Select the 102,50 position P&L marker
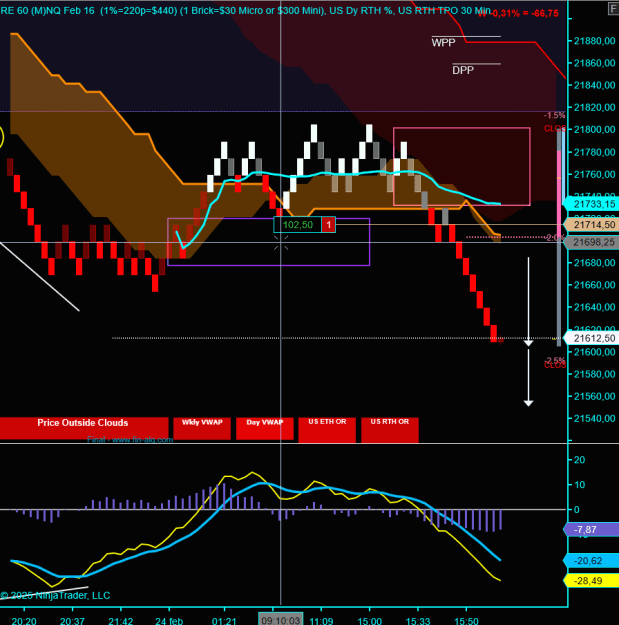Screen dimensions: 619x625 click(297, 225)
